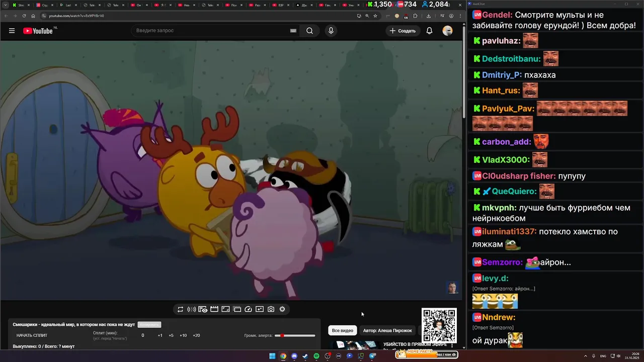Open the browser extensions puzzle icon
This screenshot has height=362, width=644.
(x=416, y=16)
